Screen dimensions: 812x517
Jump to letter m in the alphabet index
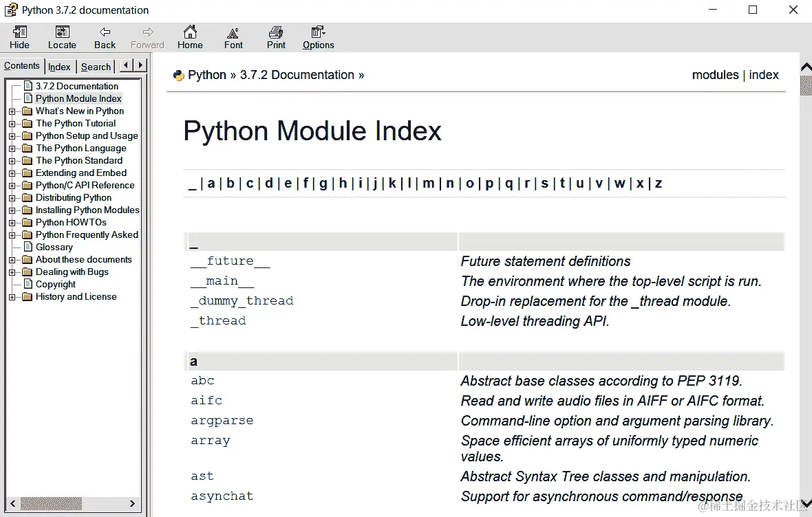(x=428, y=183)
